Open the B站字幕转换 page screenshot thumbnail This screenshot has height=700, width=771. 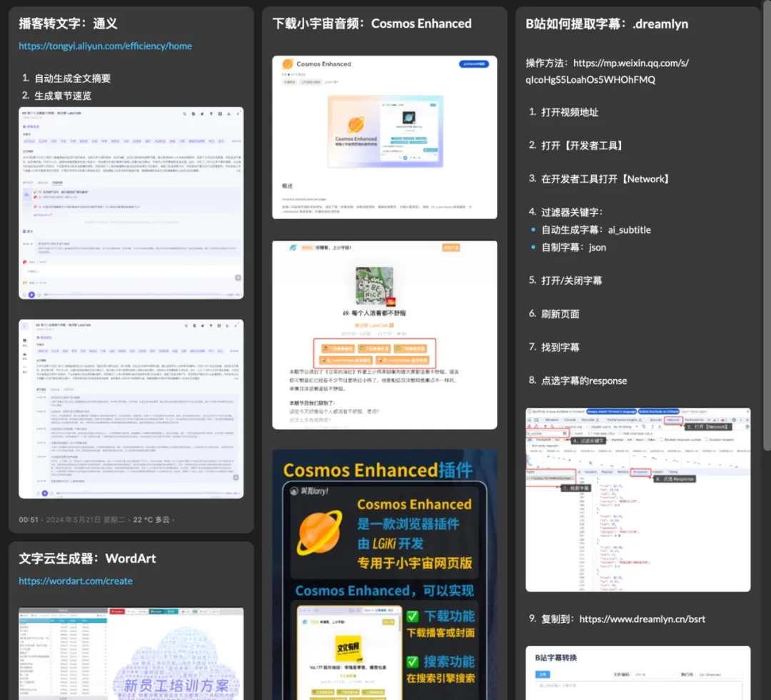pos(638,673)
